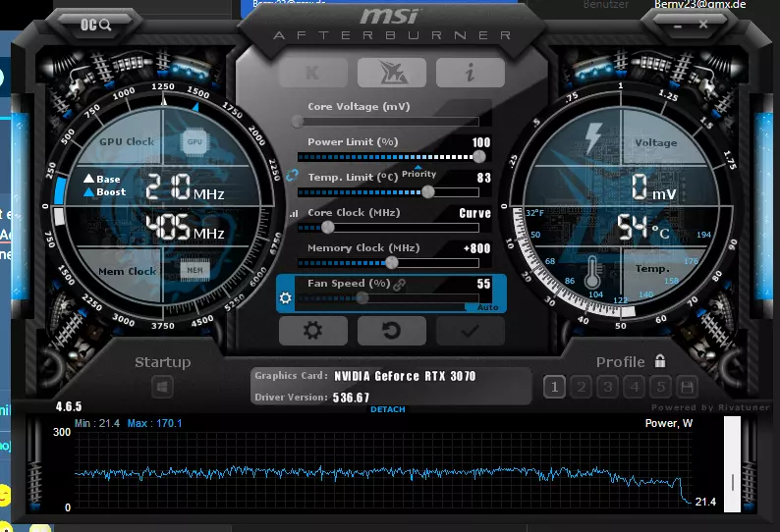Click the 0 mV voltage readout
This screenshot has height=532, width=780.
[653, 186]
